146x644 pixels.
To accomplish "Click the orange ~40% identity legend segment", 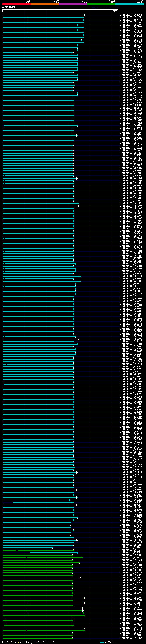I will 45,4.
